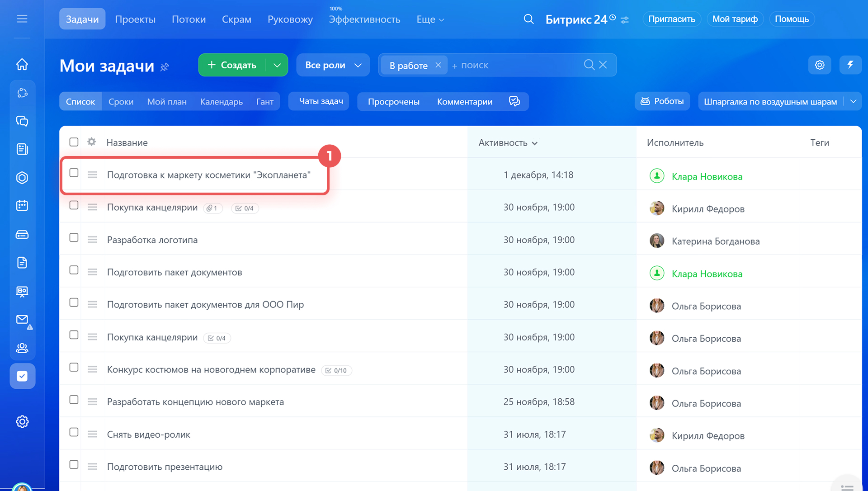
Task: Click the lightning bolt automation icon
Action: [850, 65]
